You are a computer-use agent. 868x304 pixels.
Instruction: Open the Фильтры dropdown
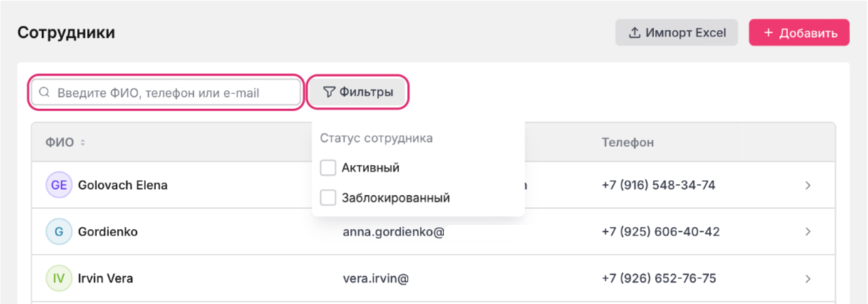pos(358,92)
